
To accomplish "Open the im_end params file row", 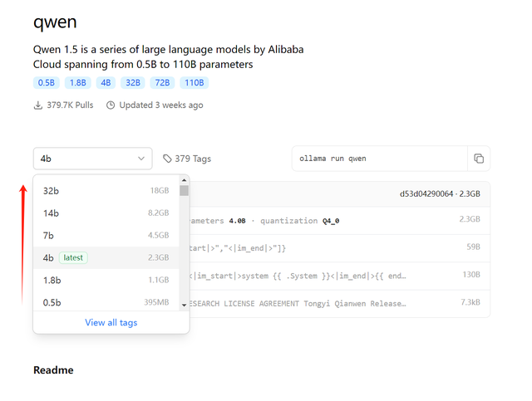I will click(340, 248).
